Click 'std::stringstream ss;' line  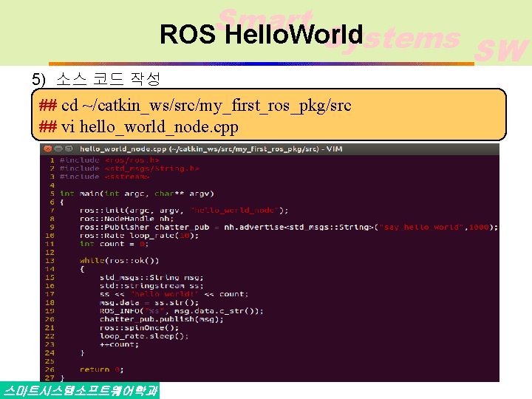[x=151, y=286]
